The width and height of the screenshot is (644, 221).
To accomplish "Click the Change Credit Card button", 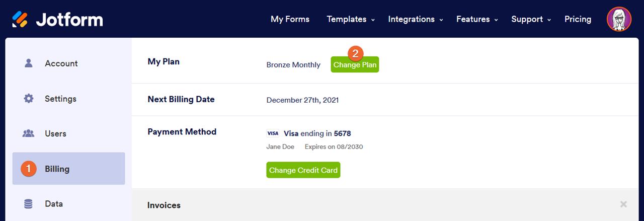I will (303, 170).
